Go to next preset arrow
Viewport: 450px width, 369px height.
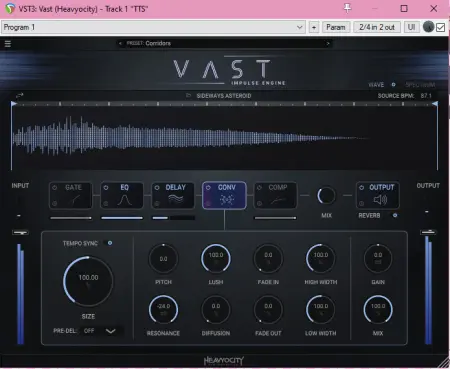[x=328, y=43]
